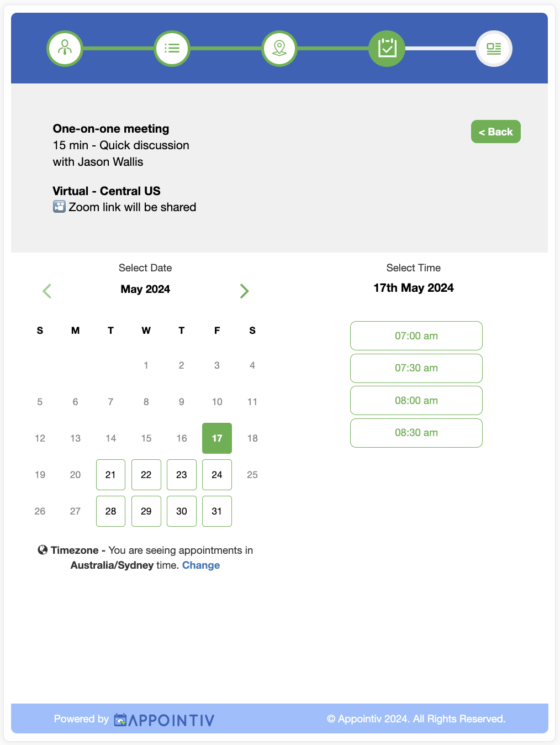
Task: Choose the 07:30 am time slot
Action: click(x=416, y=368)
